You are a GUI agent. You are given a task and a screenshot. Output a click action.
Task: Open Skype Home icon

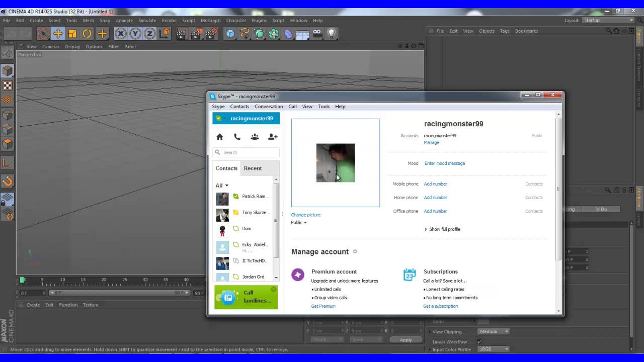click(x=219, y=137)
